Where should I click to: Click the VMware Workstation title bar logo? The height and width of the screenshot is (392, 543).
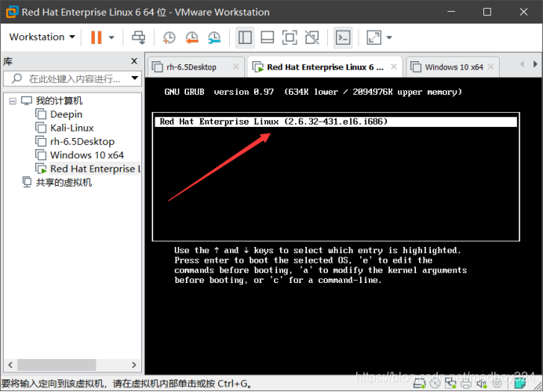tap(12, 12)
